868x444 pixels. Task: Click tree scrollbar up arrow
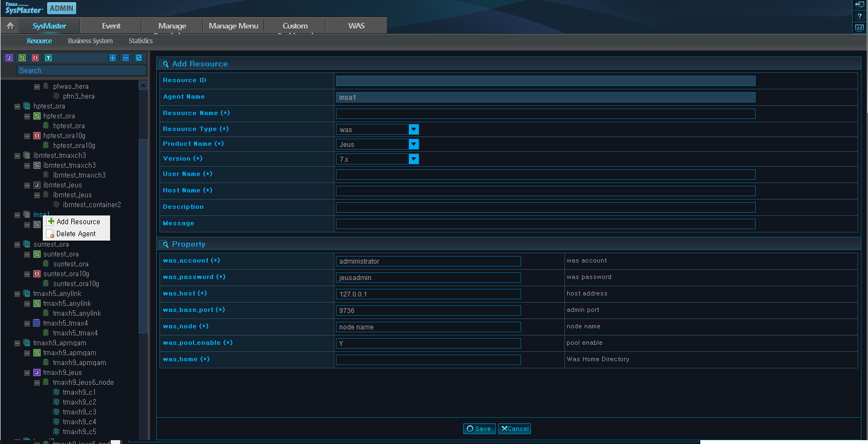tap(143, 86)
